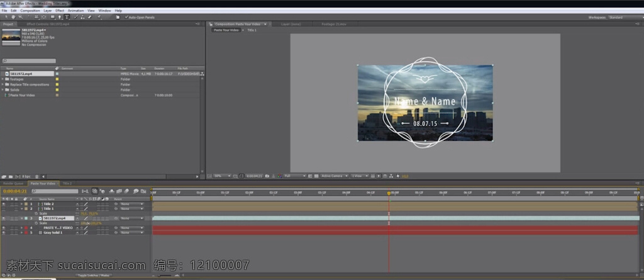Screen dimensions: 644x280
Task: Toggle visibility eye of Title 2 layer
Action: (x=4, y=204)
